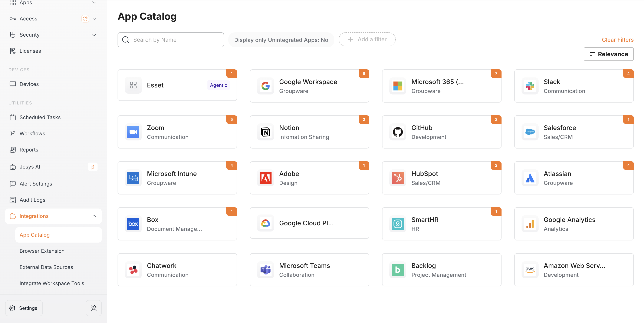Click the Atlassian blue logo icon
Image resolution: width=644 pixels, height=323 pixels.
[530, 178]
